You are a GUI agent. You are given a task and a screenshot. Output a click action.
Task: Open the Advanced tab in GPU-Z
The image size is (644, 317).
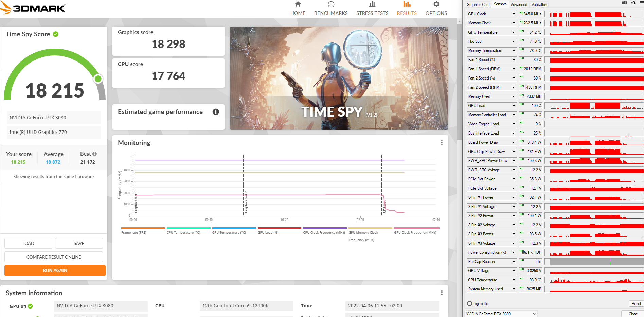coord(519,5)
